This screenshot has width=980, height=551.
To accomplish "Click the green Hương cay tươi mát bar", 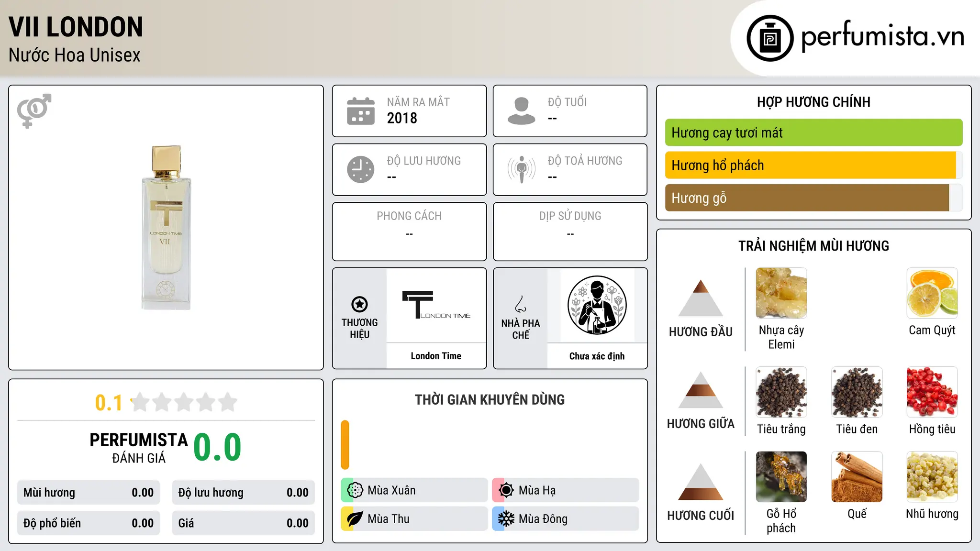I will click(813, 132).
